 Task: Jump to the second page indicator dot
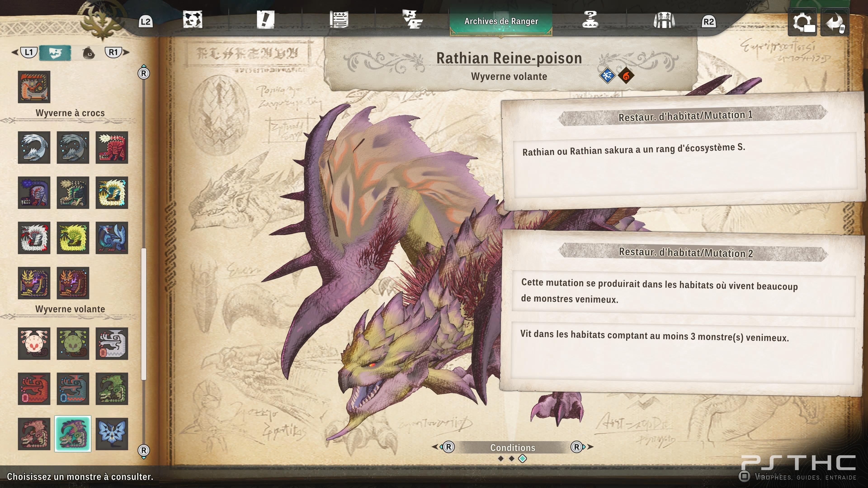[x=512, y=458]
